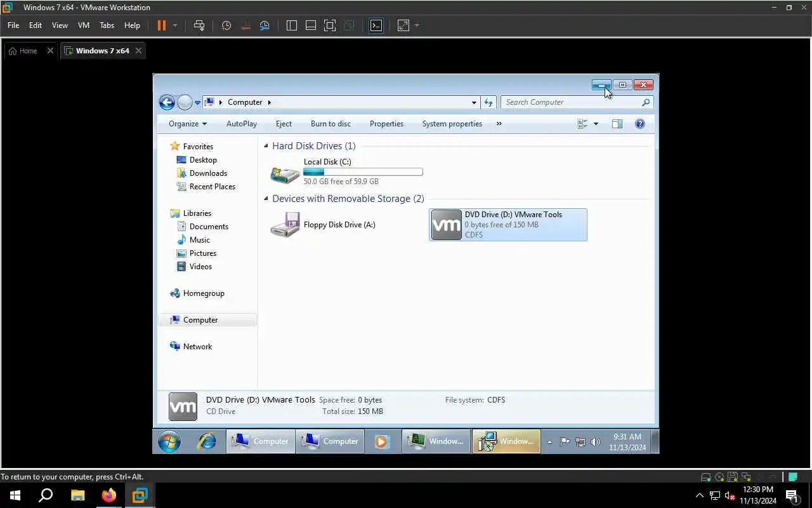Close the Home tab

pos(50,51)
